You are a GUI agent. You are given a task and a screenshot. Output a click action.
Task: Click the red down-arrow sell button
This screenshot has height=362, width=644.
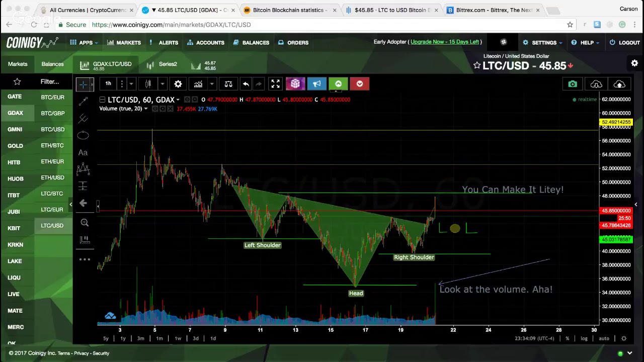click(x=359, y=84)
